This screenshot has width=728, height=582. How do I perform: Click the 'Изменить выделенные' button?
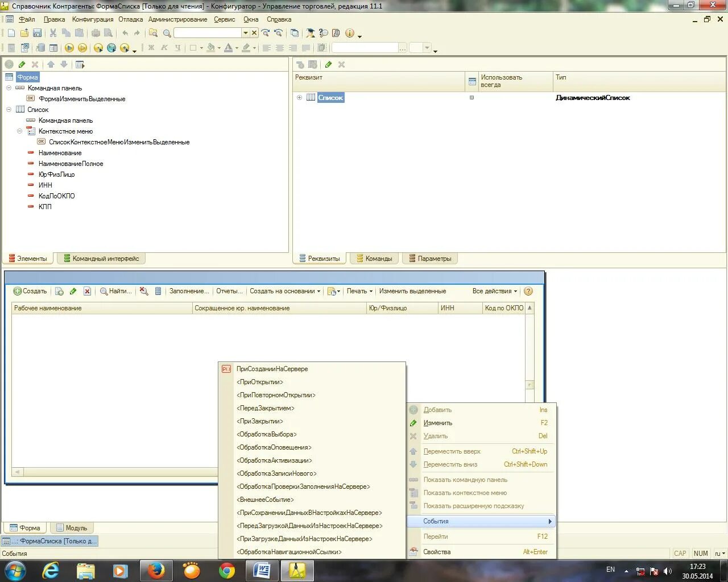pos(412,291)
